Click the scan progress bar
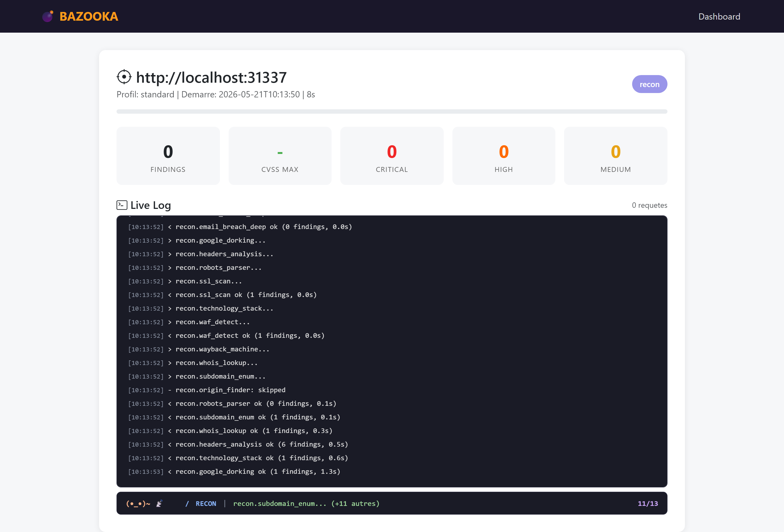 pyautogui.click(x=392, y=112)
